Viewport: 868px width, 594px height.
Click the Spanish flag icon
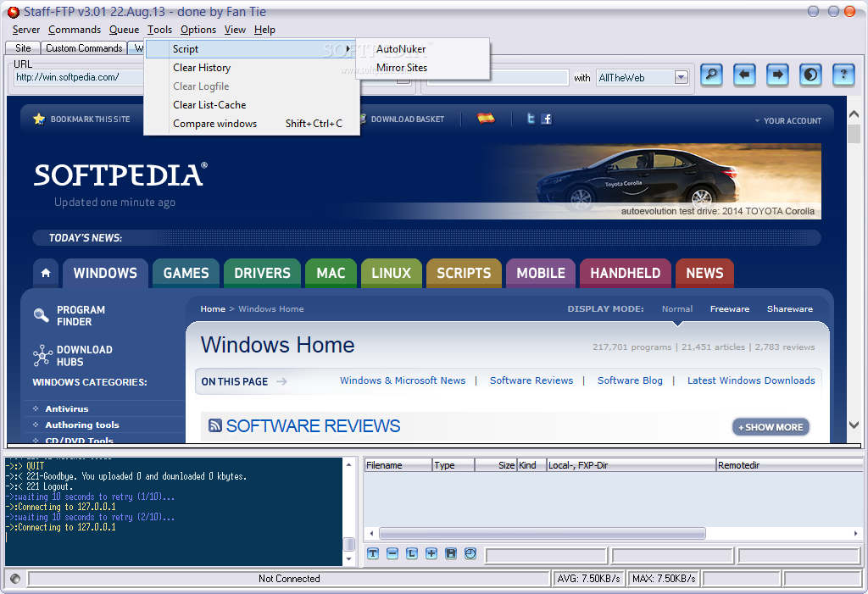[x=486, y=118]
